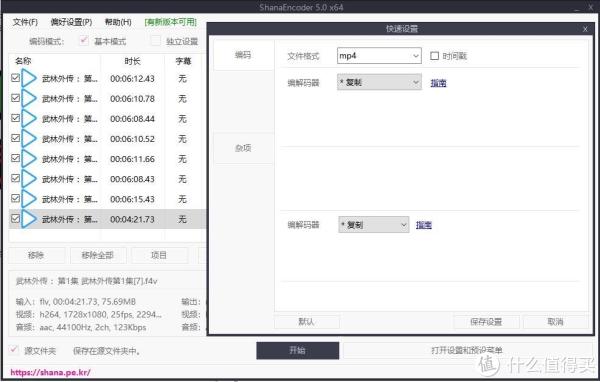Expand the lower 编解码器 复制 dropdown
Viewport: 600px width, 382px height.
pos(373,225)
